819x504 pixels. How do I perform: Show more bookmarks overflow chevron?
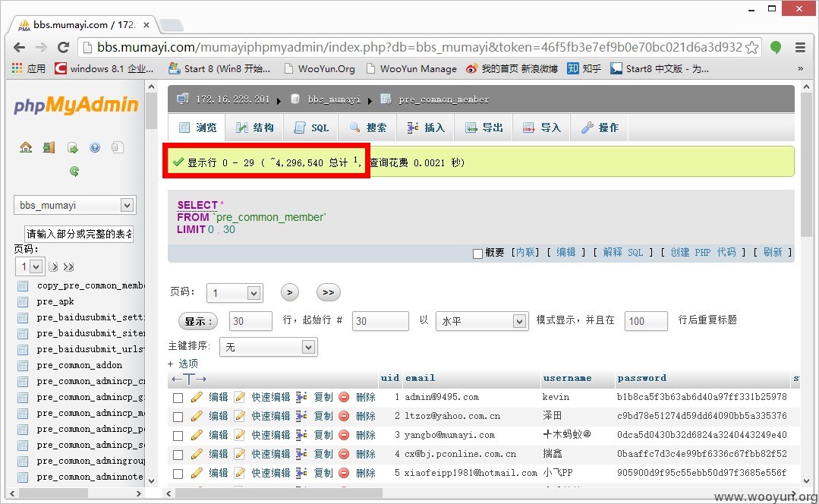(800, 68)
